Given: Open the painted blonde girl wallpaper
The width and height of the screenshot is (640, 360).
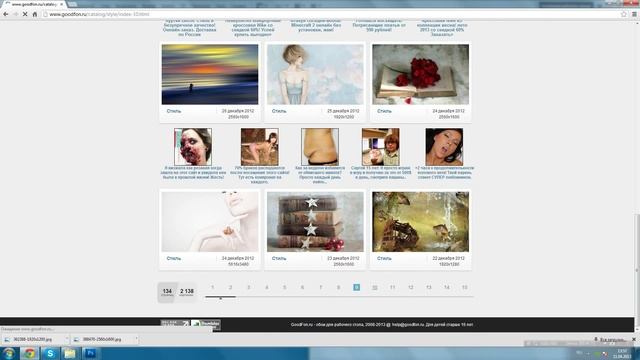Looking at the screenshot, I should (315, 74).
